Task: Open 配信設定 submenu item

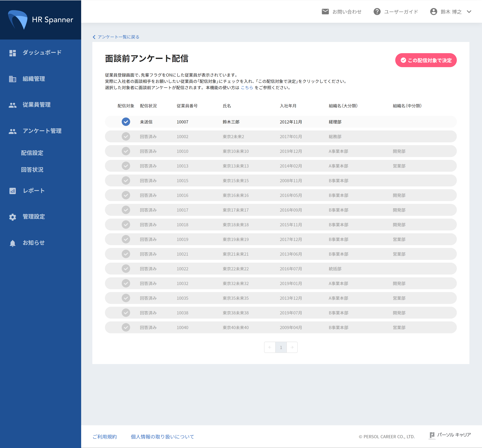Action: pos(32,153)
